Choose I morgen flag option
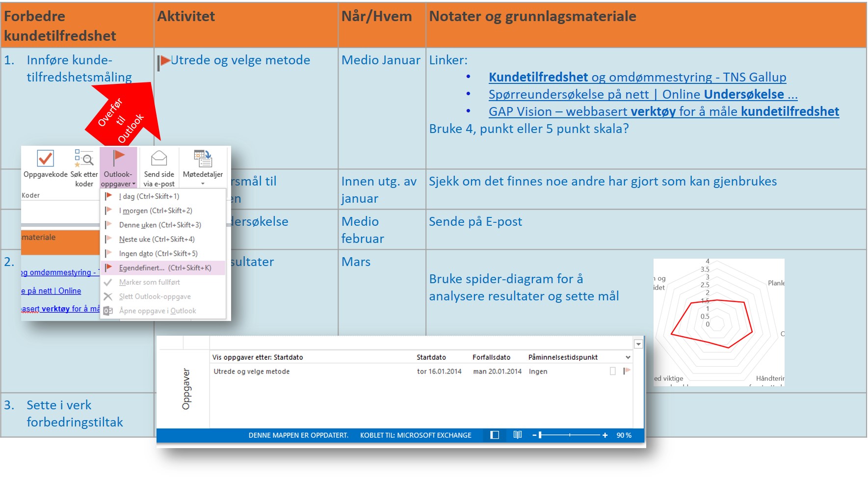The image size is (868, 480). [163, 211]
